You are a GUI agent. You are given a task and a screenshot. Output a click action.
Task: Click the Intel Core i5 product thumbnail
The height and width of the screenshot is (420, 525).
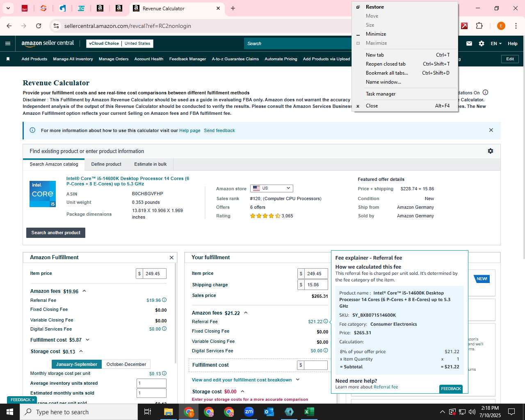click(43, 194)
